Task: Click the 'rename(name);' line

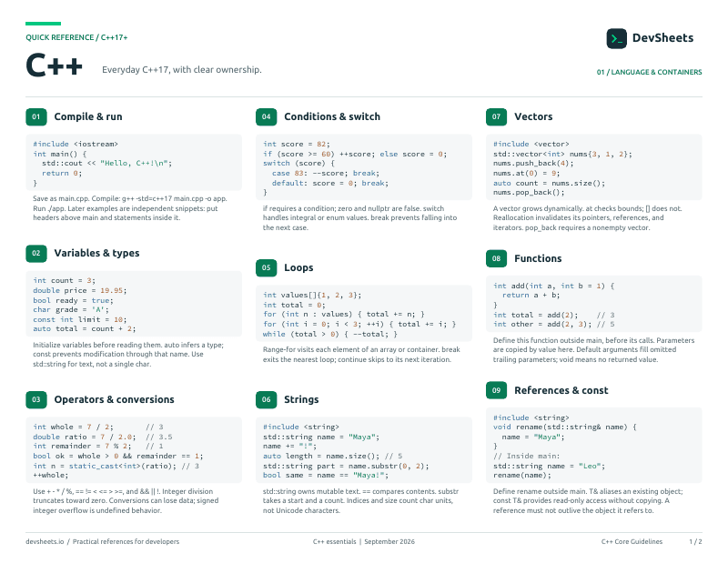Action: 522,476
